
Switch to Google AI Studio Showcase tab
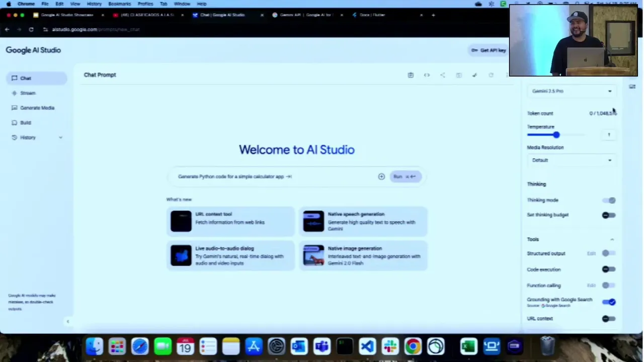pyautogui.click(x=66, y=15)
